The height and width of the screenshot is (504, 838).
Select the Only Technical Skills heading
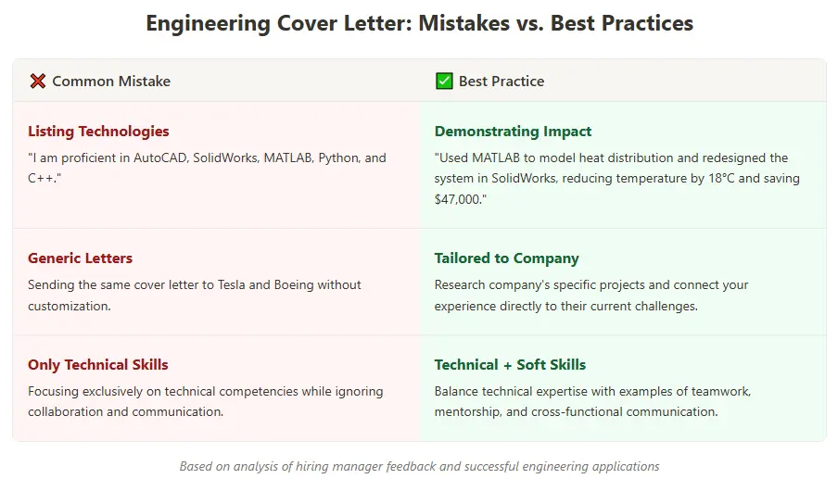coord(98,364)
